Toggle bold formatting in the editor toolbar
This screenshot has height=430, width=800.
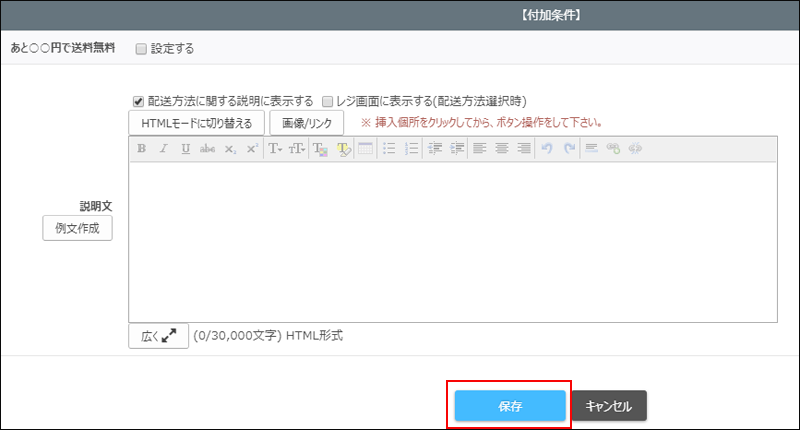(x=141, y=148)
